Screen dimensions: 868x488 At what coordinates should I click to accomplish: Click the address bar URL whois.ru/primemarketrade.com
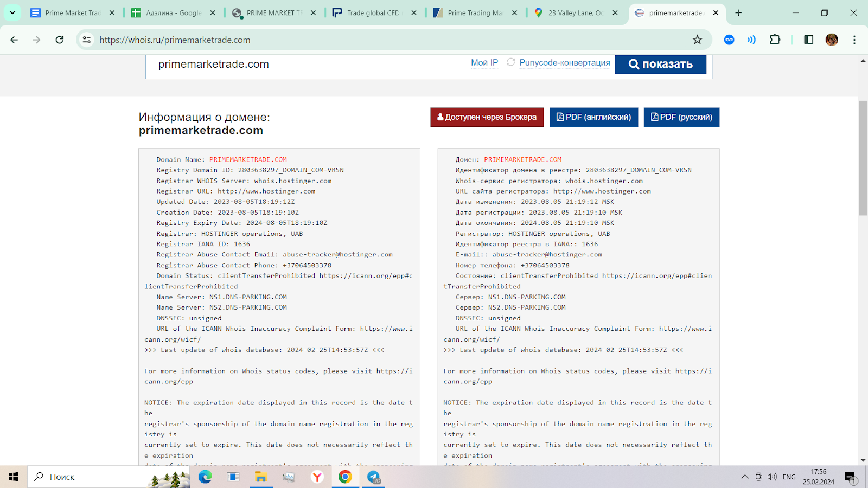click(175, 40)
